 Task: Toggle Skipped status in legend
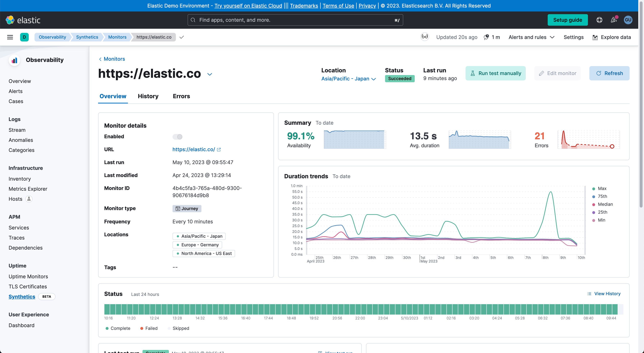pyautogui.click(x=178, y=328)
